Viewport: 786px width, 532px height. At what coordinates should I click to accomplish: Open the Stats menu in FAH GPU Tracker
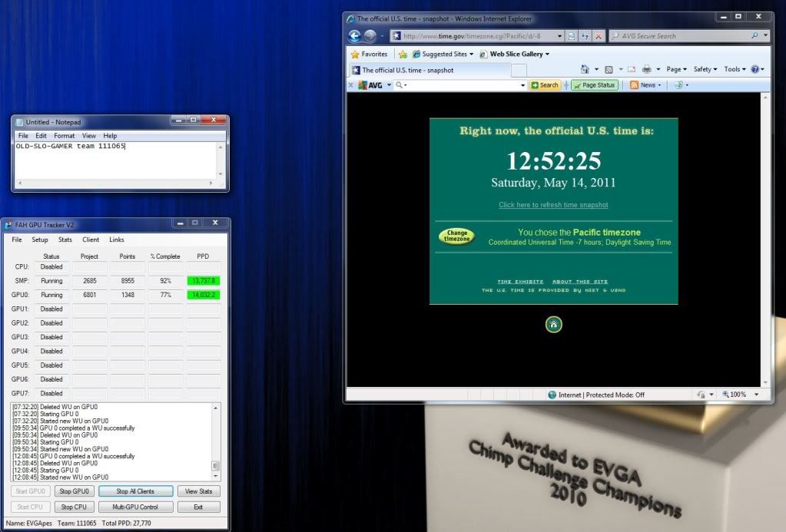tap(65, 240)
